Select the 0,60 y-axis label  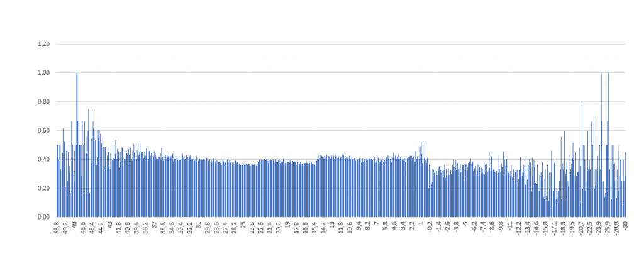pos(44,131)
